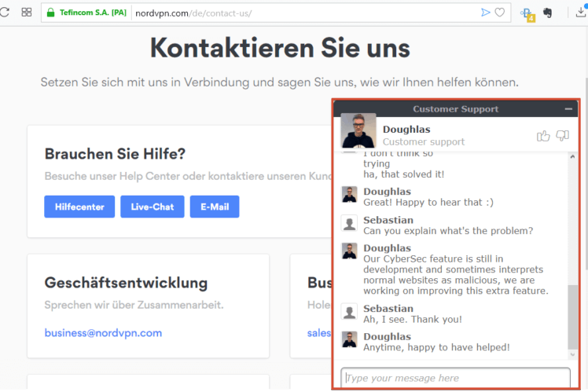Click the thumbs up rating icon
Viewport: 588px width, 392px height.
543,136
